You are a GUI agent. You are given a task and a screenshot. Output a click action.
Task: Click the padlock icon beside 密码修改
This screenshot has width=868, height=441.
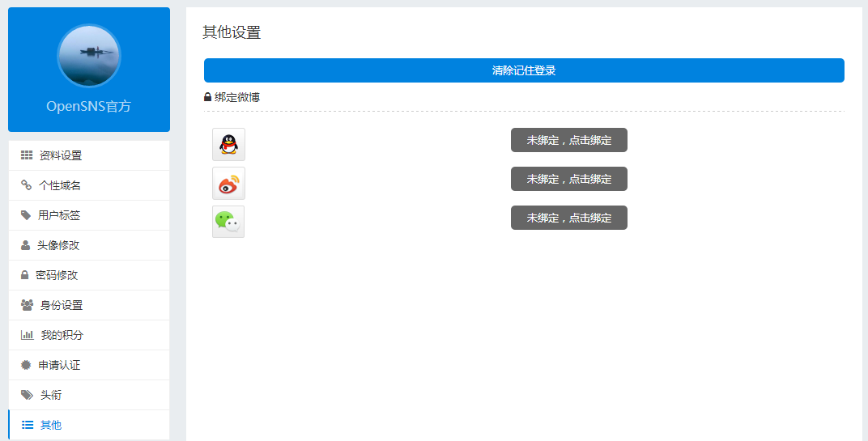[x=24, y=274]
